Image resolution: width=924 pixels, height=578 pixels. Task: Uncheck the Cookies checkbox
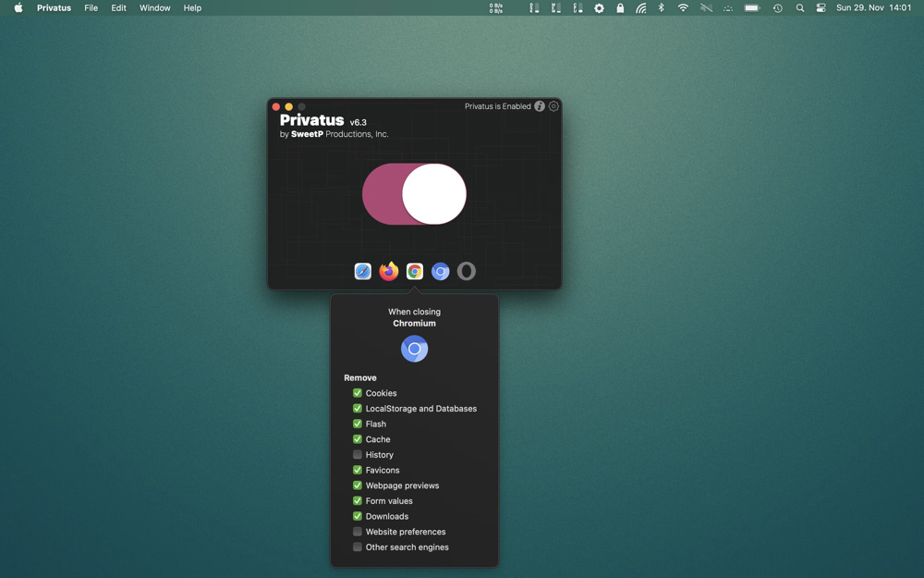pos(357,393)
